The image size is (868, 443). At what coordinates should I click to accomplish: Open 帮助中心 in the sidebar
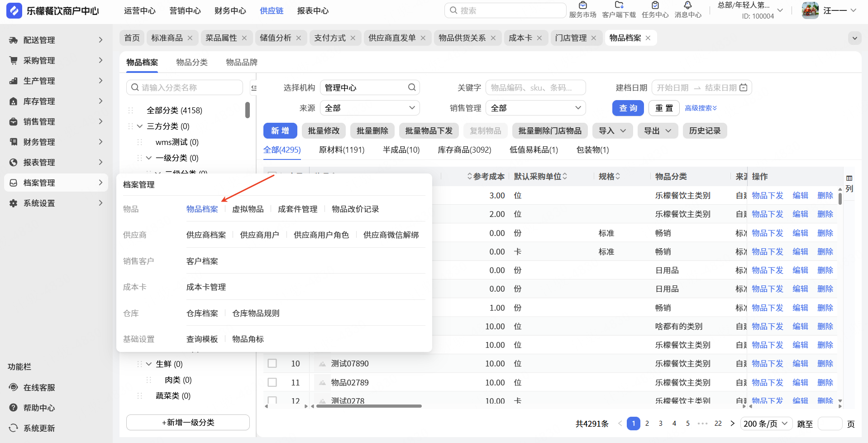click(39, 408)
